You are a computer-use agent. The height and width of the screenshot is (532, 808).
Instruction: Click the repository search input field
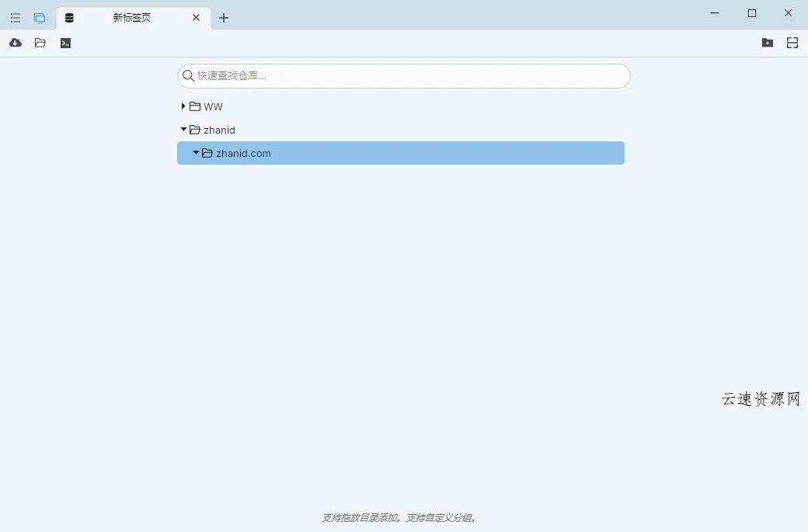click(404, 76)
